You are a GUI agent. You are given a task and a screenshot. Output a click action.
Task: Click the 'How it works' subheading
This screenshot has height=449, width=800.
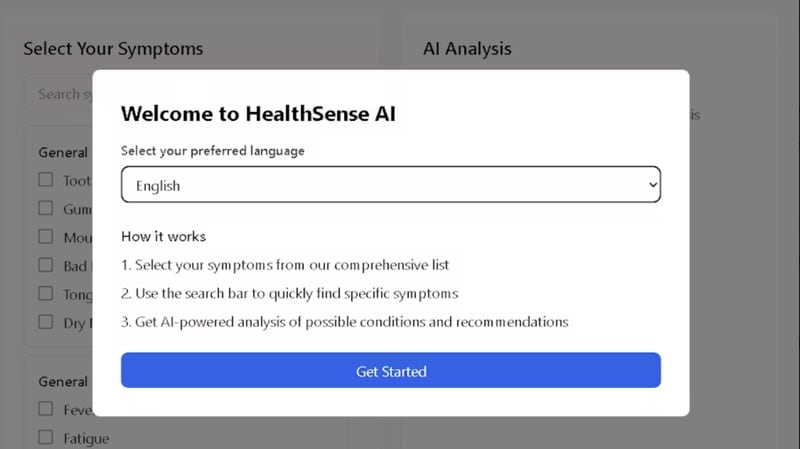pos(163,237)
